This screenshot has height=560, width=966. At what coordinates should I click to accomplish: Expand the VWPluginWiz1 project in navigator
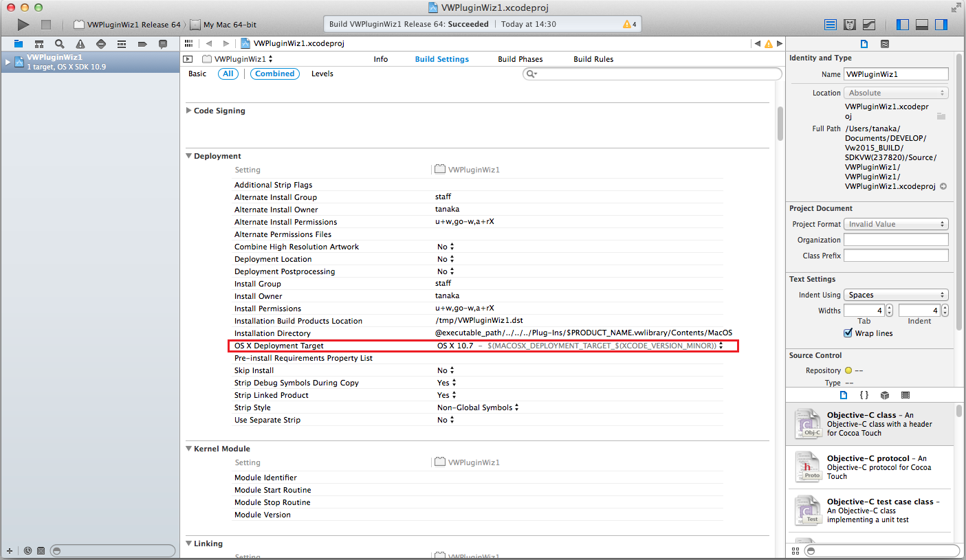[8, 62]
